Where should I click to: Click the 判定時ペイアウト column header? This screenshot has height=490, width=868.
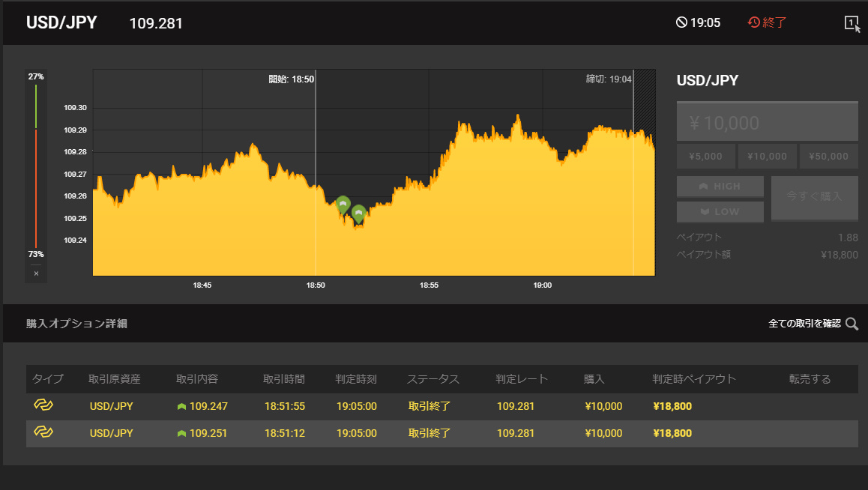694,379
